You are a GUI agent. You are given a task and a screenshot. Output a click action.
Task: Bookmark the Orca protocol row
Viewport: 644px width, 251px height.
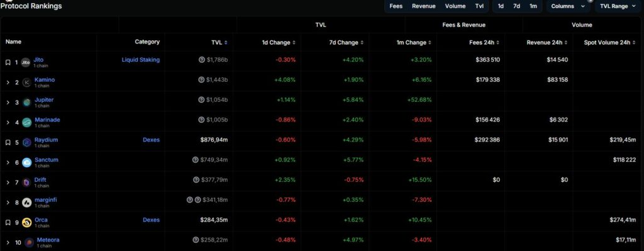pos(8,223)
